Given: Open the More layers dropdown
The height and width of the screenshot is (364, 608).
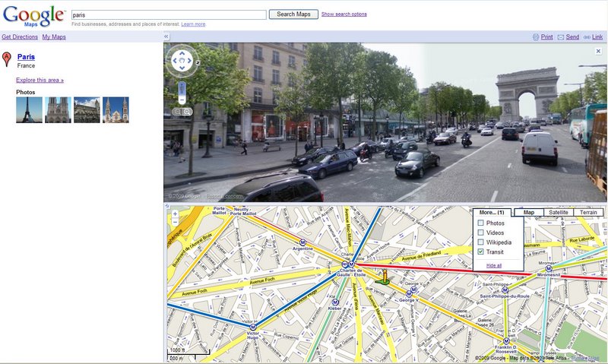Looking at the screenshot, I should pos(491,213).
